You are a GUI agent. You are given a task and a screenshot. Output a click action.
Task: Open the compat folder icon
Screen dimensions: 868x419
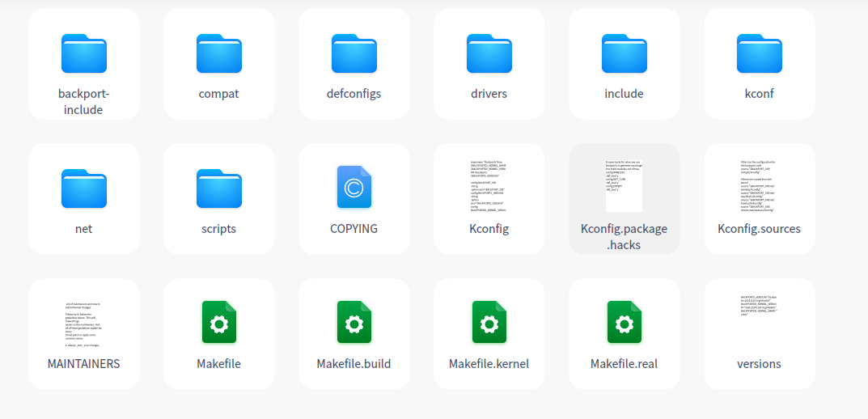218,53
